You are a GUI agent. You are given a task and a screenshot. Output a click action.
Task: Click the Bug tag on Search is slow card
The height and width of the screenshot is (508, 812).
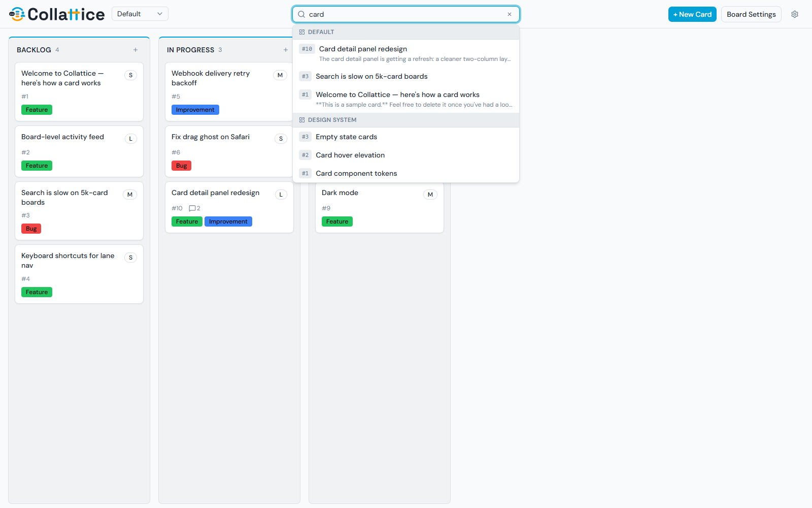click(x=31, y=229)
